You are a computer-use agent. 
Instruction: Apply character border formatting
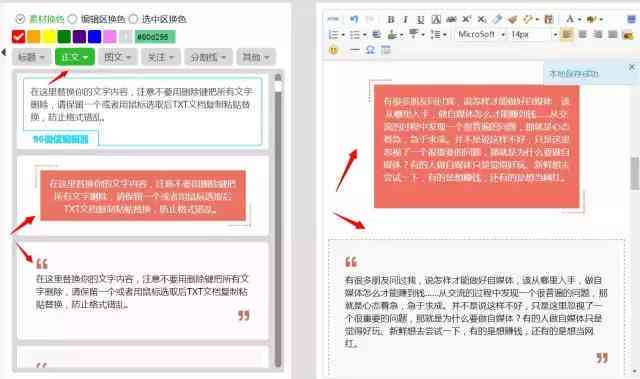pyautogui.click(x=436, y=20)
